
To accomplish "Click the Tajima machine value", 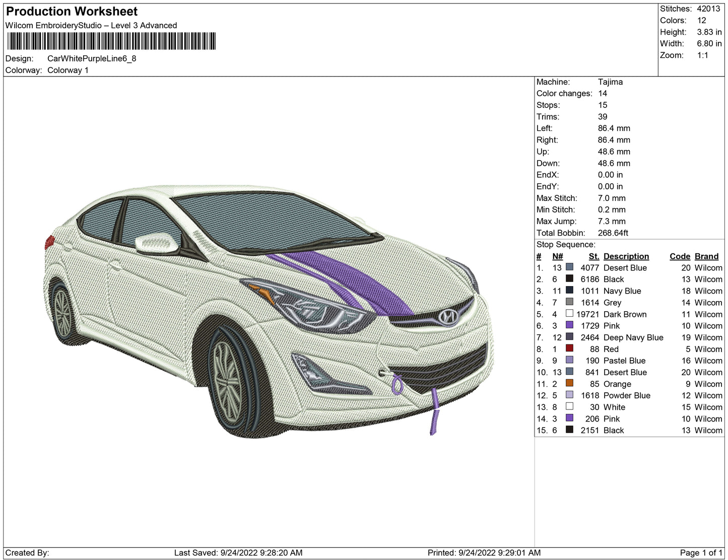I will pyautogui.click(x=610, y=82).
